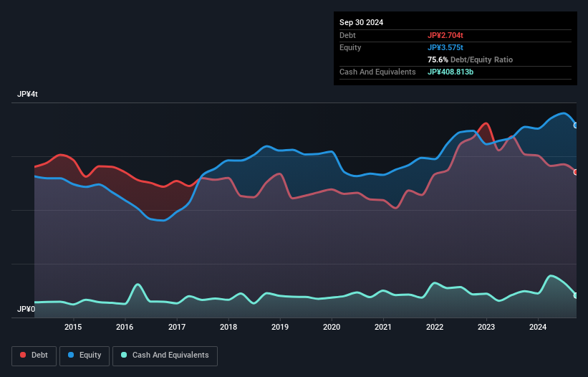Click the 2023 x-axis label
The height and width of the screenshot is (377, 588).
[x=486, y=327]
